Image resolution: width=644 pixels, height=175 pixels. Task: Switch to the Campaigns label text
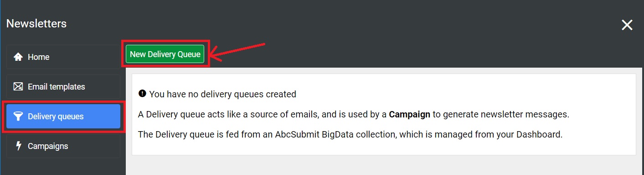48,146
